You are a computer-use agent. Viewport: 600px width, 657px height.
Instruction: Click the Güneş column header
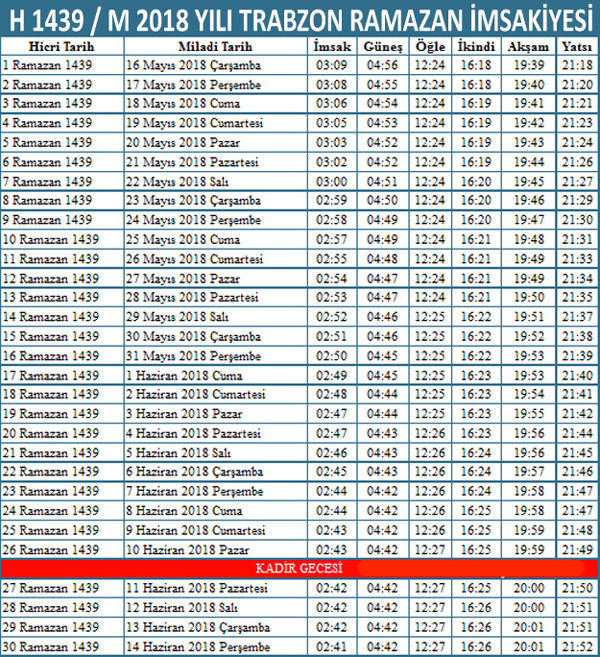click(382, 47)
